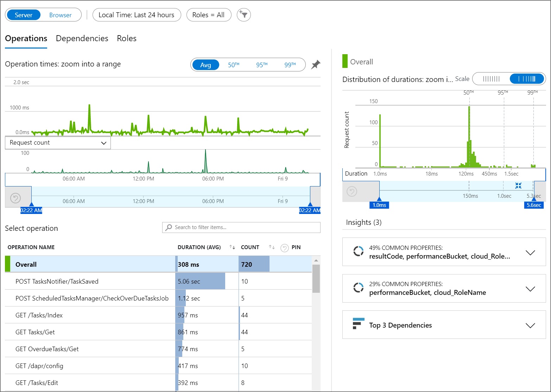Image resolution: width=551 pixels, height=392 pixels.
Task: Pin the operation times chart
Action: [316, 65]
